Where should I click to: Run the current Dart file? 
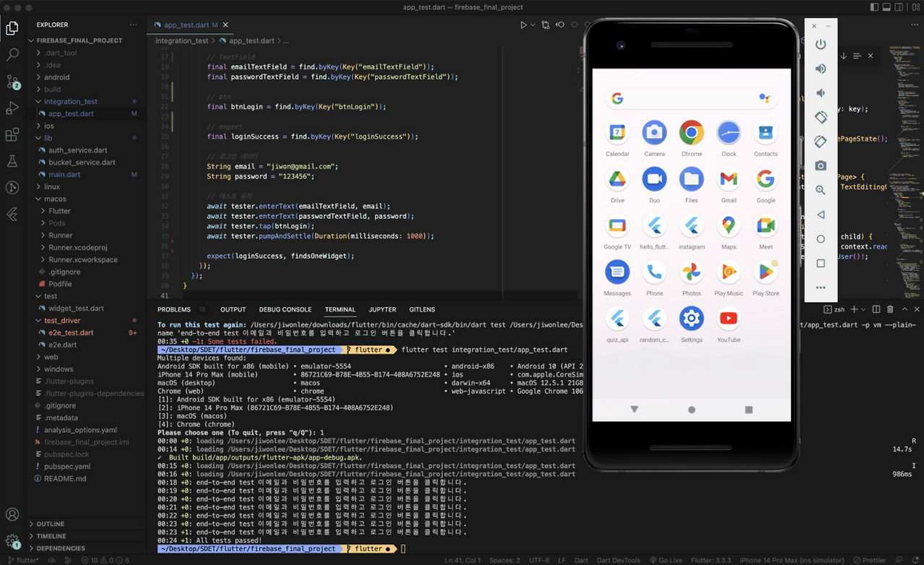click(523, 25)
